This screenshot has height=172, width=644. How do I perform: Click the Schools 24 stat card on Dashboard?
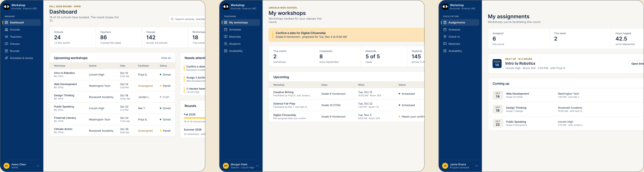(72, 37)
